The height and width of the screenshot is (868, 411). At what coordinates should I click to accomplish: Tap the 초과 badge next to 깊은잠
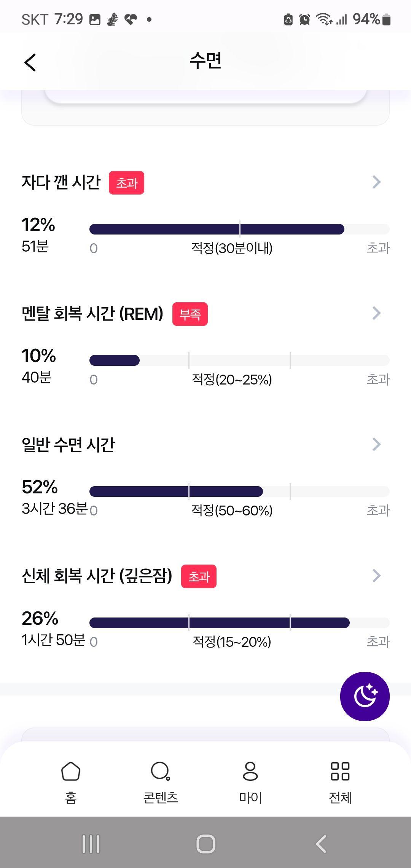click(x=199, y=576)
